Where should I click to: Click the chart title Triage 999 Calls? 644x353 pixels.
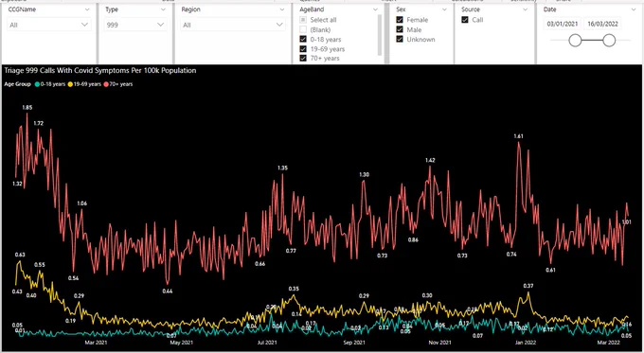click(100, 71)
